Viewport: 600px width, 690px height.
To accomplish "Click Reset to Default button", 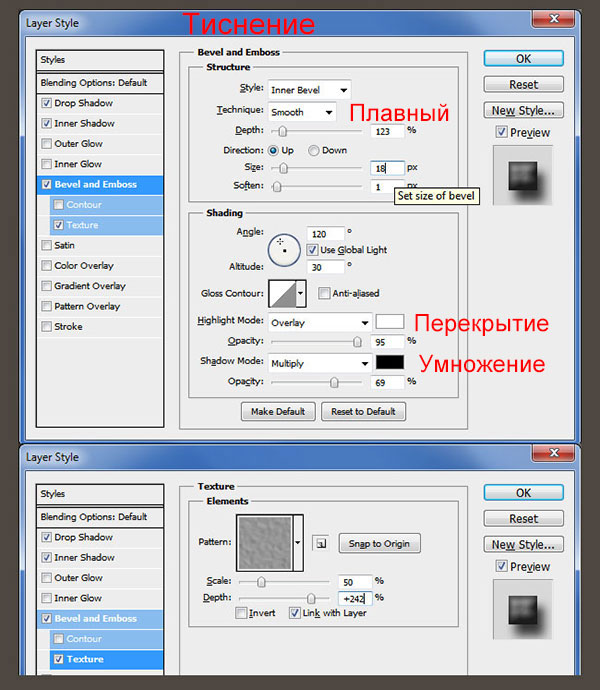I will point(363,411).
